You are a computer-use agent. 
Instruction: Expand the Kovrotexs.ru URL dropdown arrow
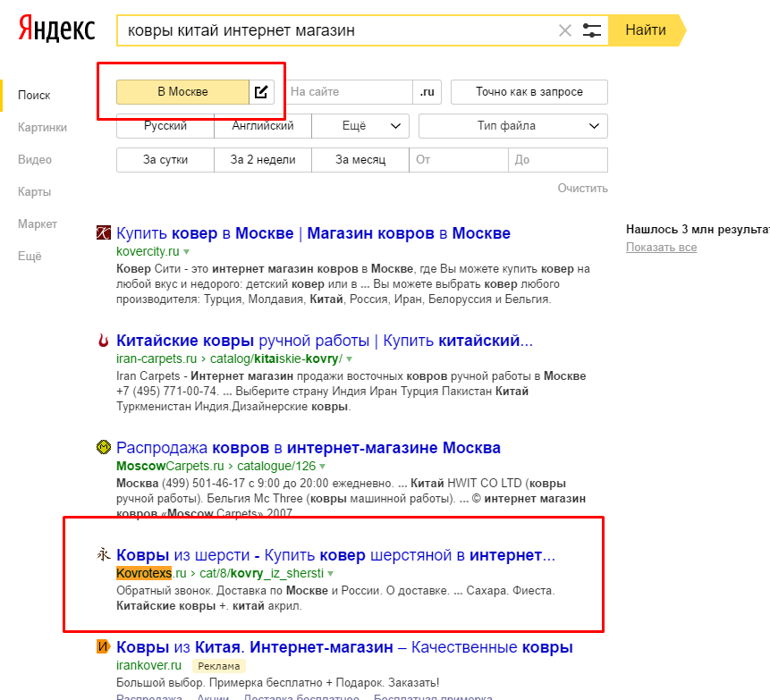click(331, 574)
